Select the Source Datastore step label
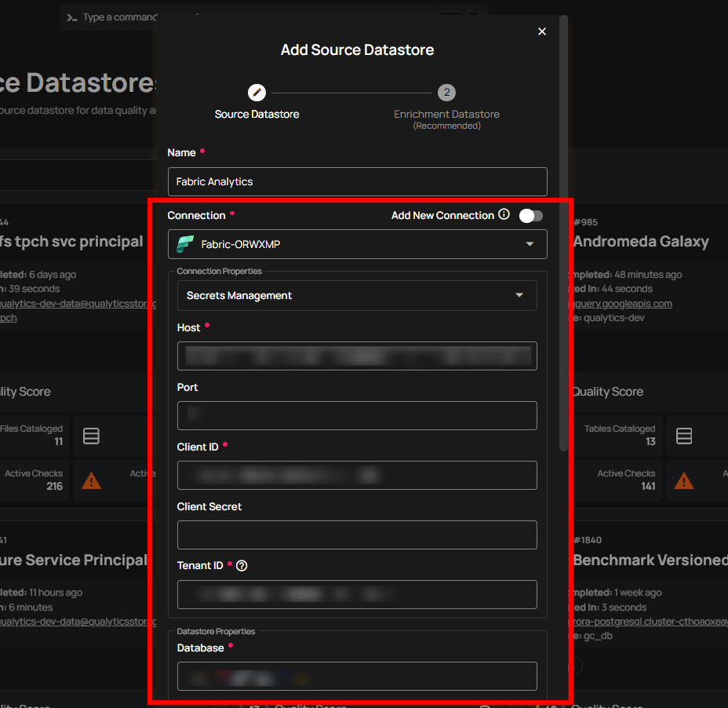This screenshot has width=728, height=708. pos(257,114)
